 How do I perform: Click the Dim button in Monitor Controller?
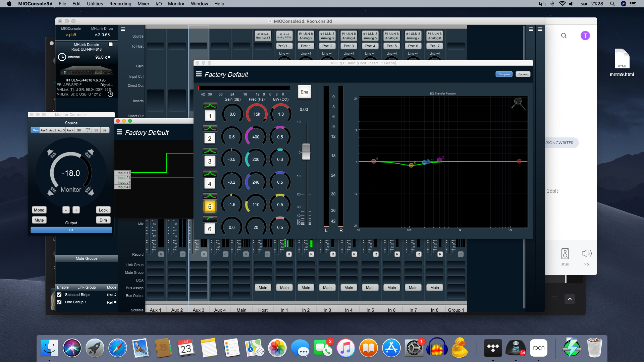(103, 220)
